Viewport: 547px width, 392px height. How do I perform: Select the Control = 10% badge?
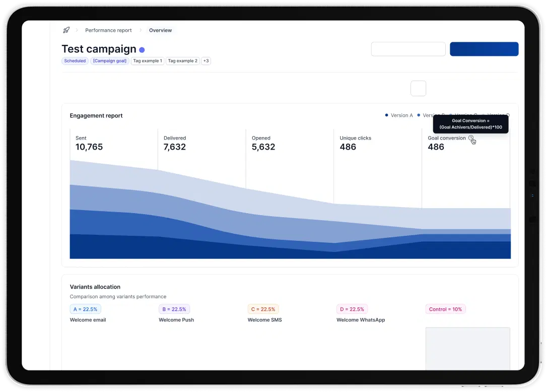pyautogui.click(x=445, y=309)
